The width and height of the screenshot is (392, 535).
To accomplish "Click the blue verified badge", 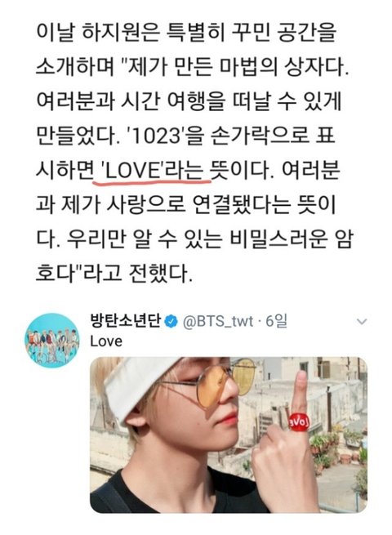I will (x=171, y=322).
